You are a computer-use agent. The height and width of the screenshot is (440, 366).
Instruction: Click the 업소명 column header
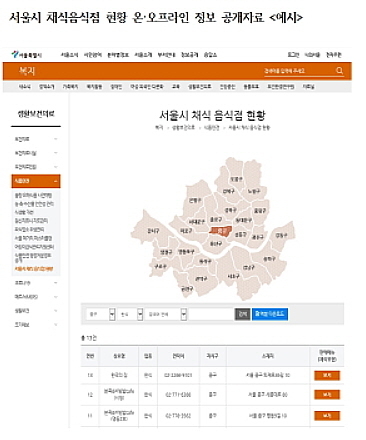(x=119, y=356)
